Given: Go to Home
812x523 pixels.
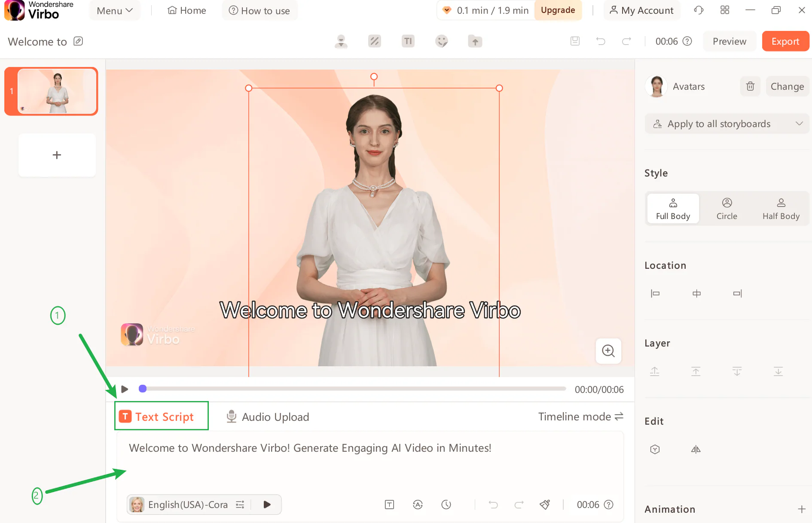Looking at the screenshot, I should pos(186,11).
